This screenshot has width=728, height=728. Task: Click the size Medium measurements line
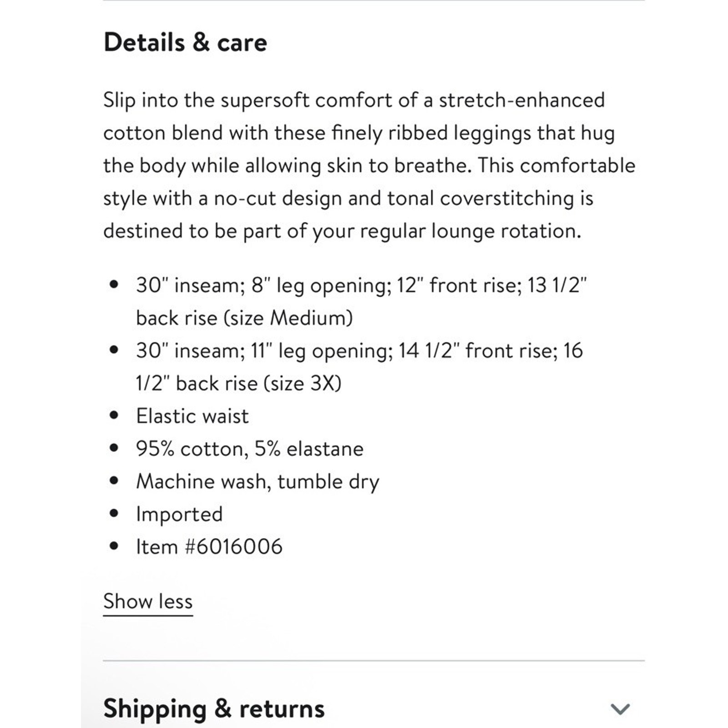point(362,302)
